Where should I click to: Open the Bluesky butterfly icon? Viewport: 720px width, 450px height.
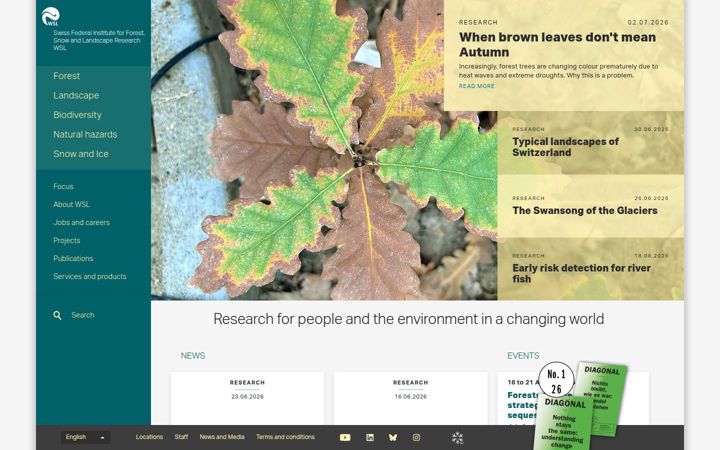pos(393,438)
